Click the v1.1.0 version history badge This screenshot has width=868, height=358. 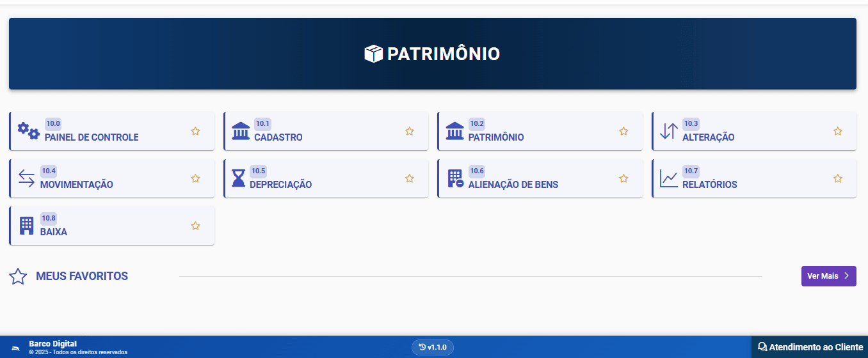[433, 347]
